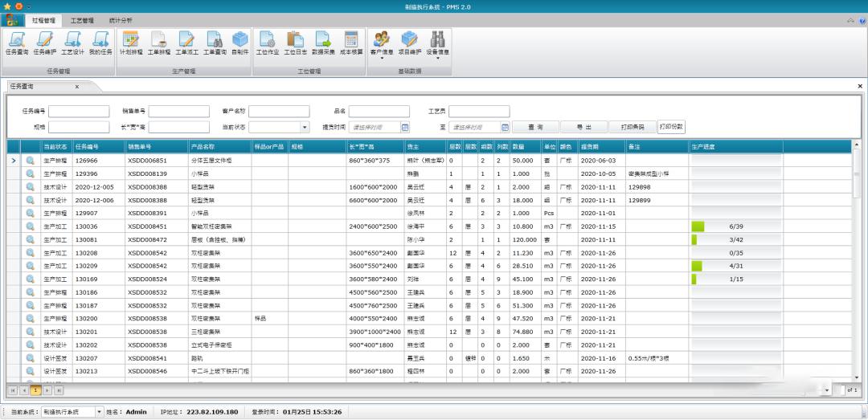Click the 任务编号 input field
Viewport: 868px width, 420px height.
(79, 112)
